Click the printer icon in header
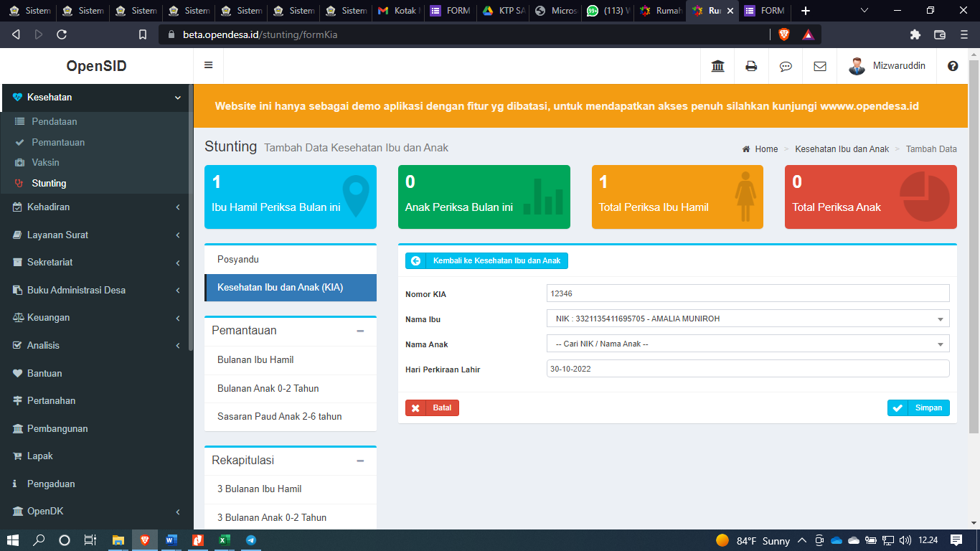The width and height of the screenshot is (980, 551). (x=751, y=66)
